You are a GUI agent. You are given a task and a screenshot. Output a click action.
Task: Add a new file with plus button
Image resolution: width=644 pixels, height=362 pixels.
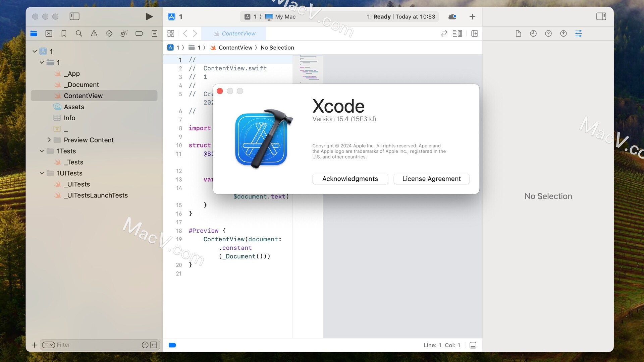click(x=34, y=345)
